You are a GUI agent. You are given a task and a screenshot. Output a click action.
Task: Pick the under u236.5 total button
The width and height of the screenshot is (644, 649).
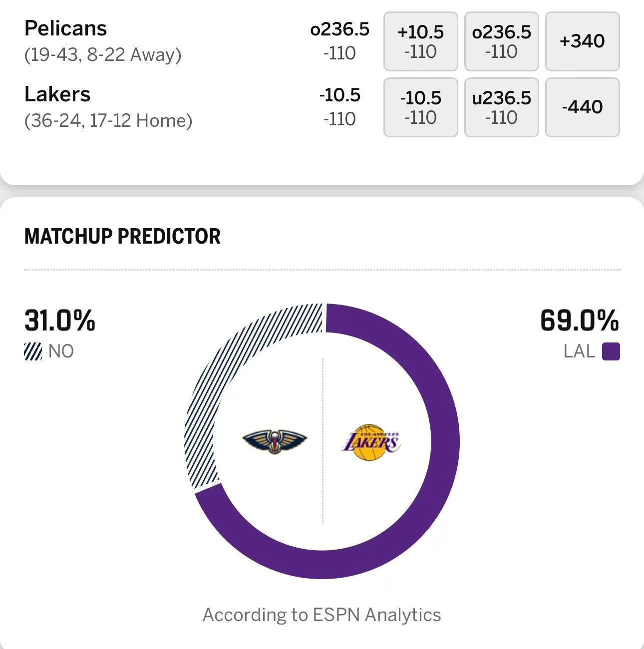(x=501, y=107)
